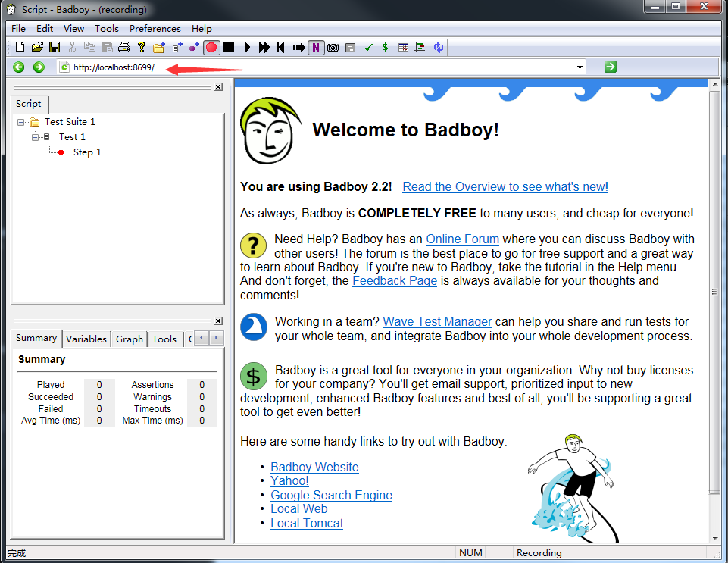728x563 pixels.
Task: Open the URL history dropdown arrow
Action: (x=580, y=67)
